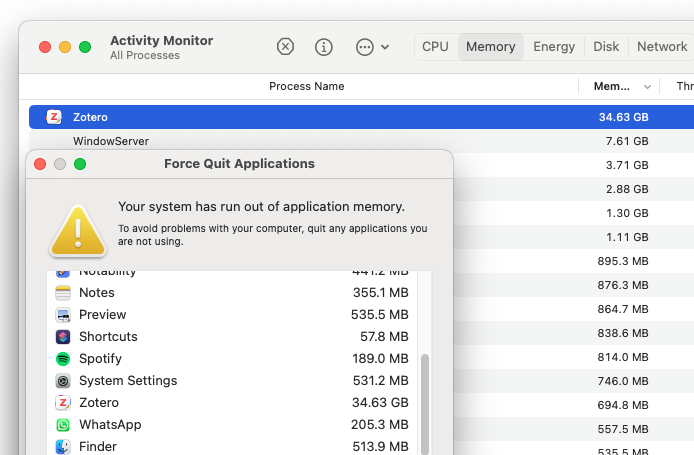Viewport: 694px width, 455px height.
Task: Open the Energy tab
Action: (554, 46)
